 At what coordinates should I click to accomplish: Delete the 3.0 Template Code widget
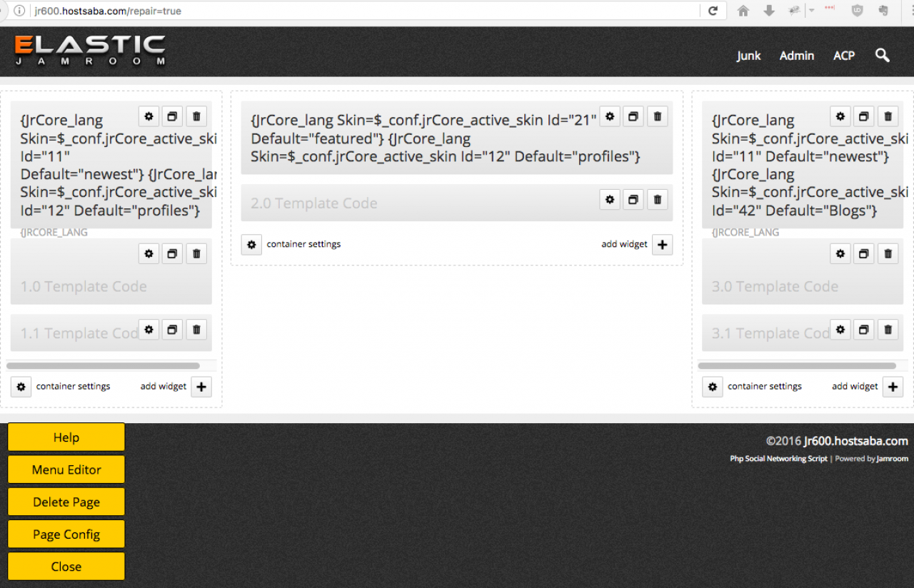click(888, 253)
